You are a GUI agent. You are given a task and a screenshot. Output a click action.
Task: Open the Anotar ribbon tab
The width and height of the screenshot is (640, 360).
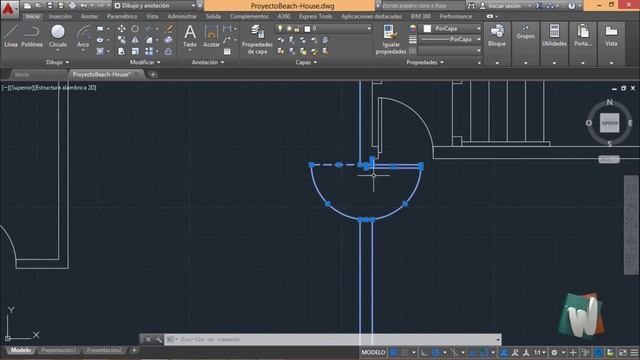click(89, 16)
